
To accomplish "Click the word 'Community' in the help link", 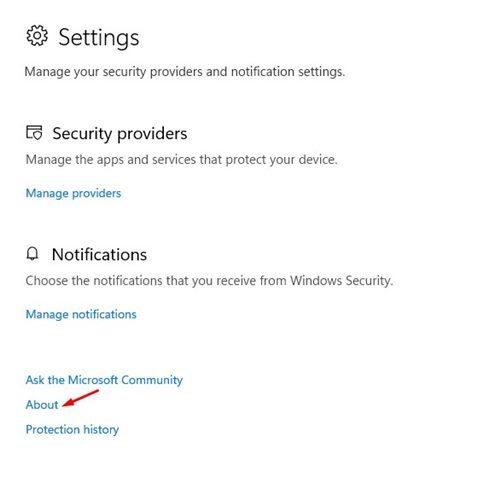I will point(152,380).
